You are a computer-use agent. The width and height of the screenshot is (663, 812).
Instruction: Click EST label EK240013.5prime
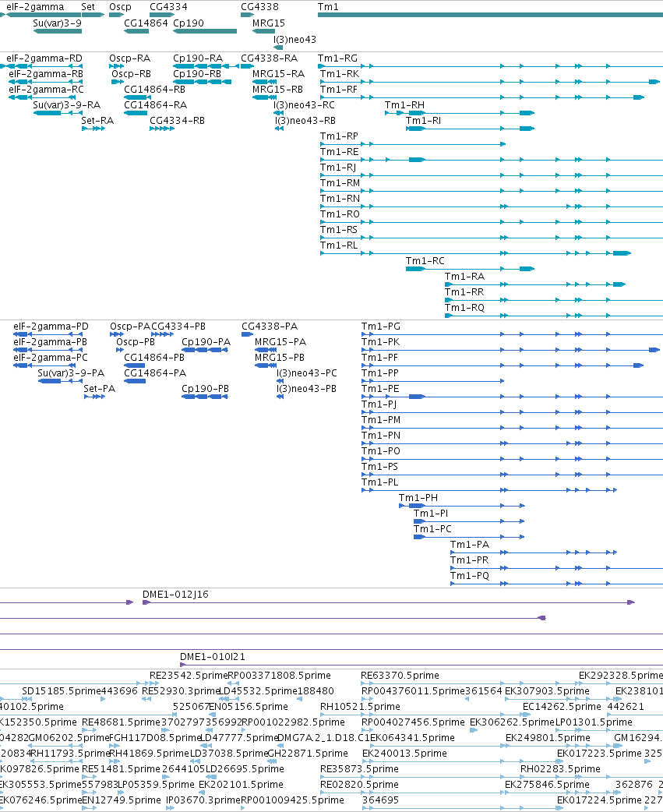click(405, 753)
